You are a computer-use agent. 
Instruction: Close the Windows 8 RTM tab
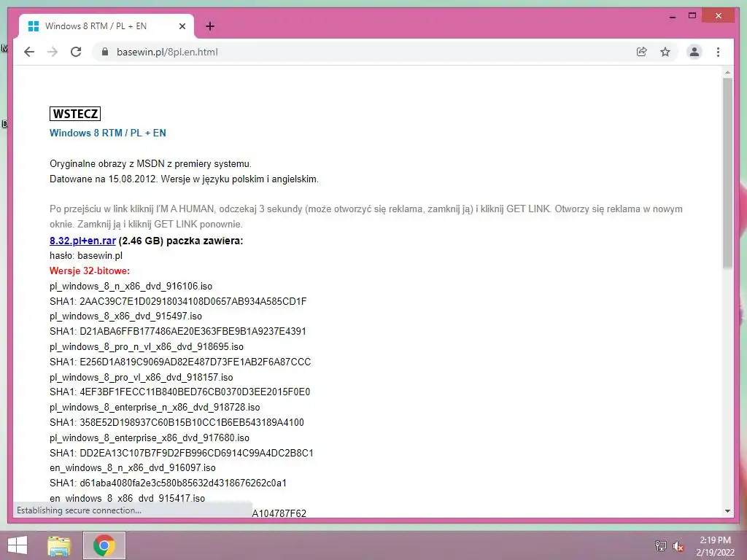coord(182,26)
